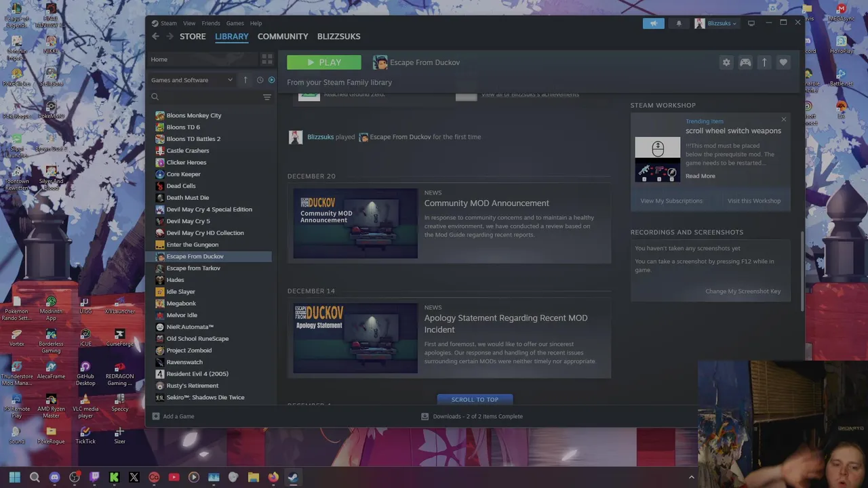Dismiss the trending workshop item
The height and width of the screenshot is (488, 868).
coord(784,120)
